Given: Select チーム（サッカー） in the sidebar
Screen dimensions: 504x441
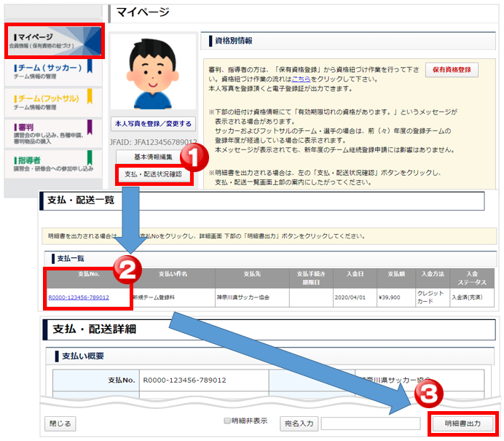Looking at the screenshot, I should tap(48, 71).
